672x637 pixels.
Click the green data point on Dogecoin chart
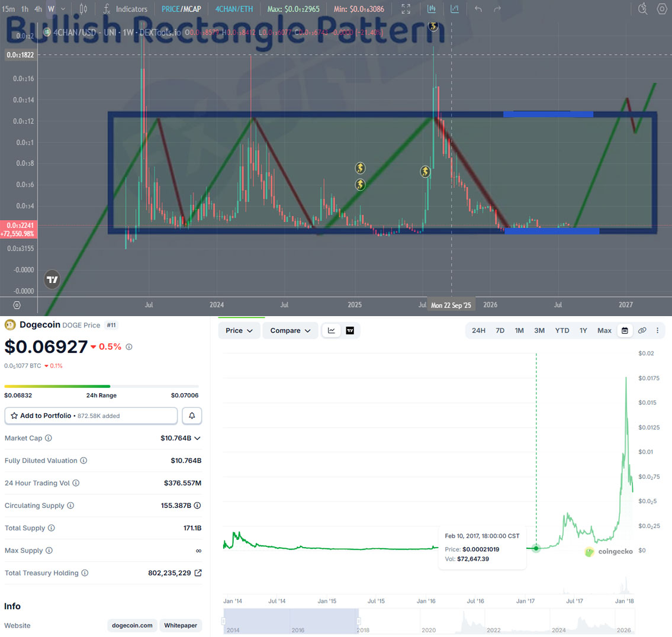point(536,548)
